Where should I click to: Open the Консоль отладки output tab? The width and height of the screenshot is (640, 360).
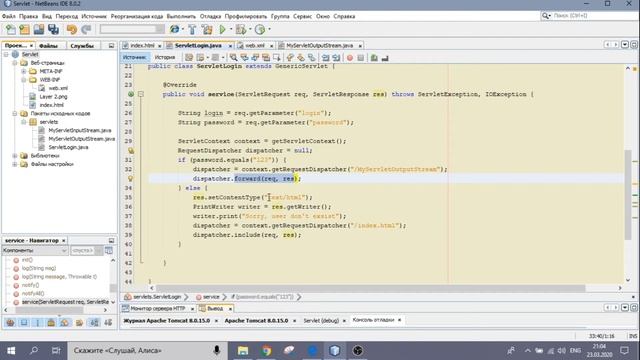click(373, 320)
